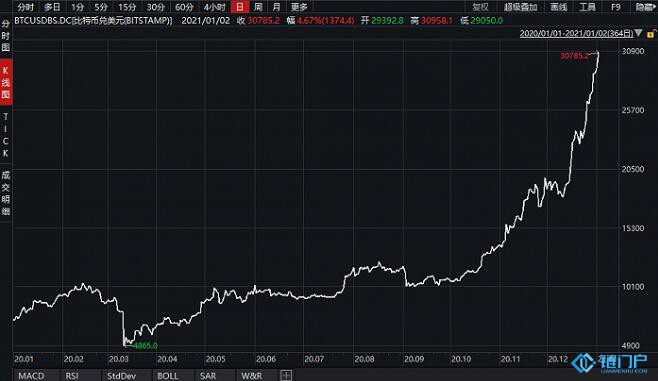This screenshot has height=381, width=658.
Task: Open the 工具 tools menu
Action: click(588, 7)
